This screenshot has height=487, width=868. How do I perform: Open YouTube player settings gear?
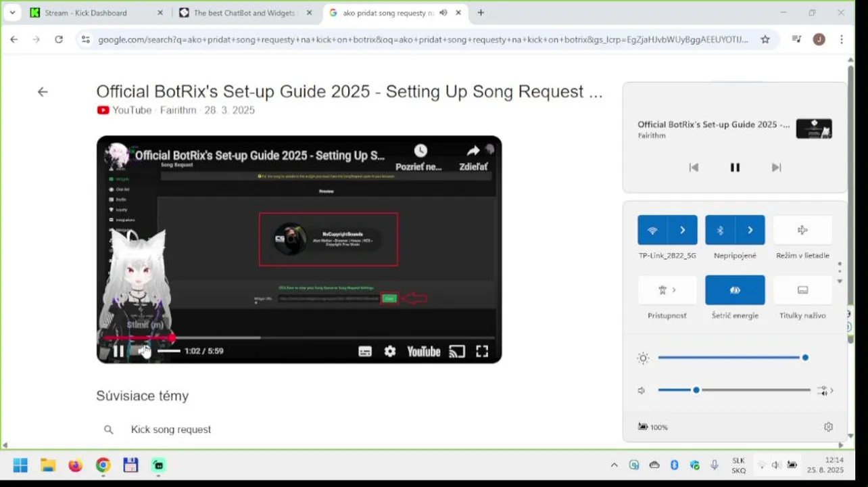390,351
